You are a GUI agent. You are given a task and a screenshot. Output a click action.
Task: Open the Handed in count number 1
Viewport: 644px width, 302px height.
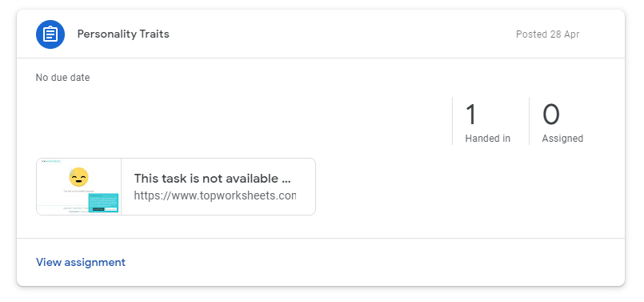click(471, 115)
